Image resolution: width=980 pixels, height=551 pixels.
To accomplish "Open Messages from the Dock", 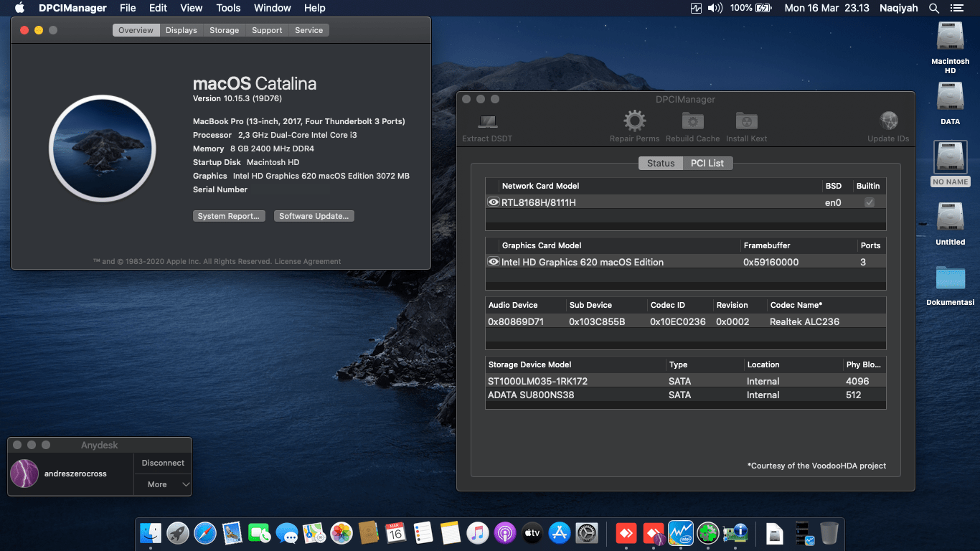I will (287, 532).
